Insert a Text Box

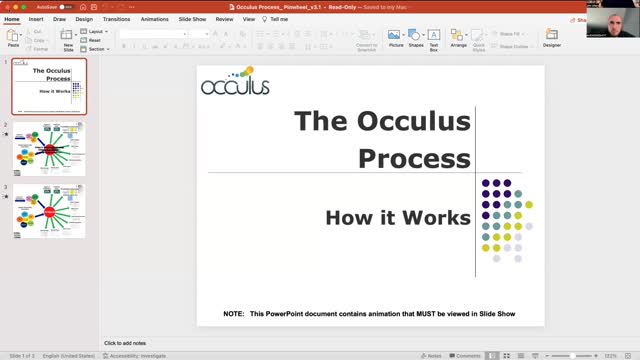pyautogui.click(x=433, y=35)
